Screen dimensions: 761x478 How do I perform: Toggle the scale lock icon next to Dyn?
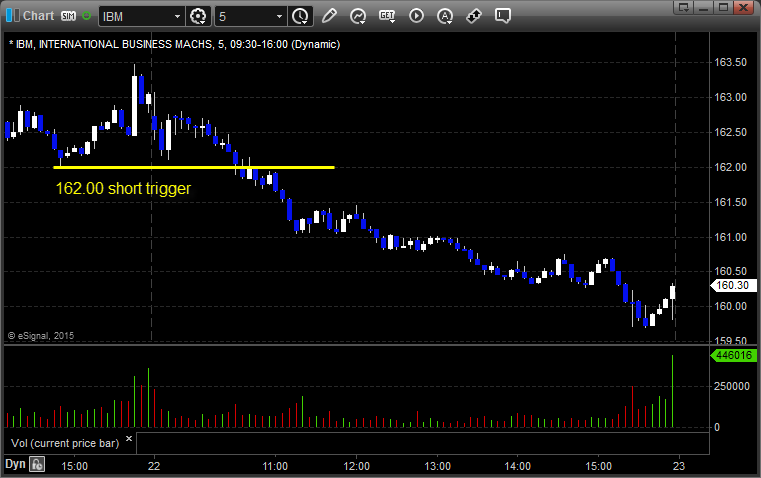click(x=37, y=464)
